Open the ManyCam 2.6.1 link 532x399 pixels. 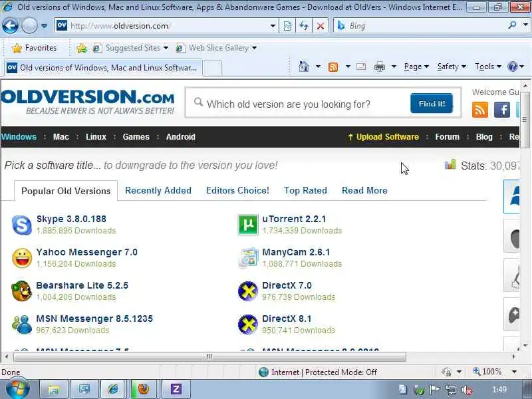coord(296,252)
